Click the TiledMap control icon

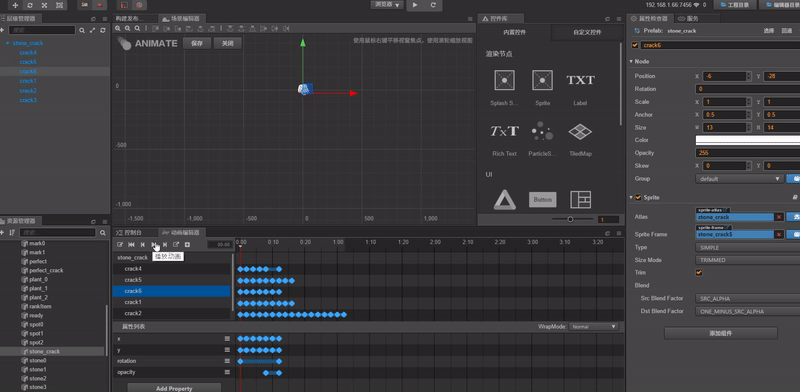coord(580,132)
